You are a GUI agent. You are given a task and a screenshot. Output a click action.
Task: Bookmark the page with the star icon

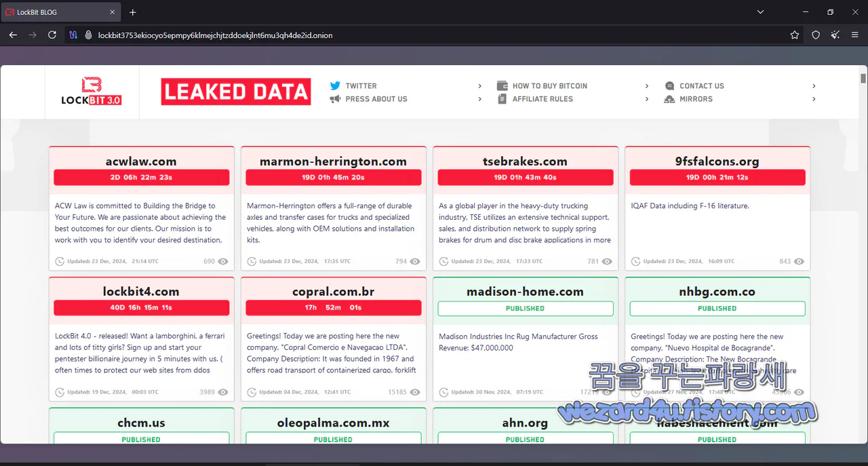[x=795, y=35]
